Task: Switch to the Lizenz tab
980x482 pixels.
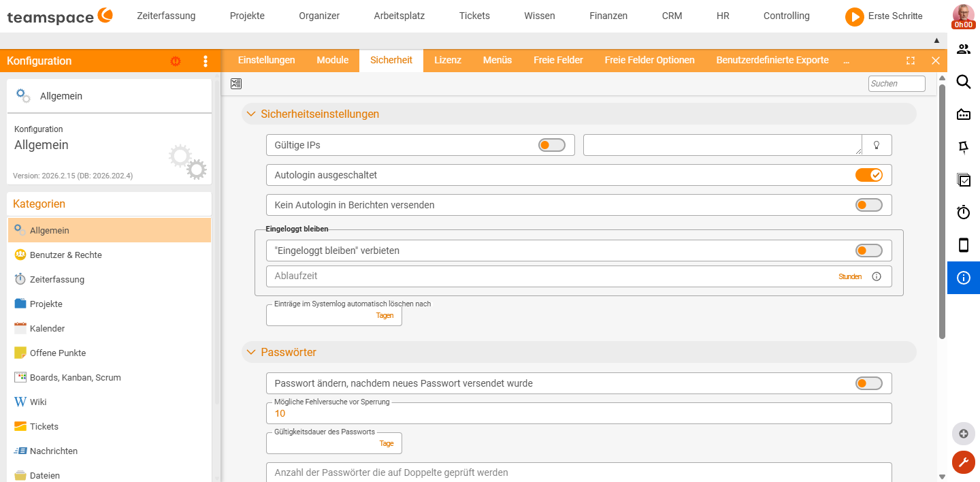Action: point(448,60)
